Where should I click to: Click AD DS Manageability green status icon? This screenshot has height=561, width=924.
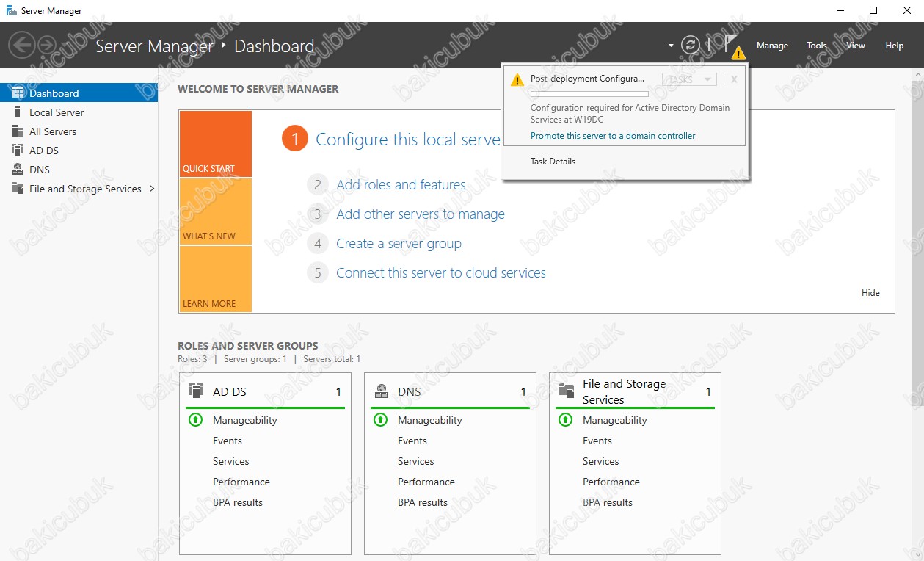point(195,420)
